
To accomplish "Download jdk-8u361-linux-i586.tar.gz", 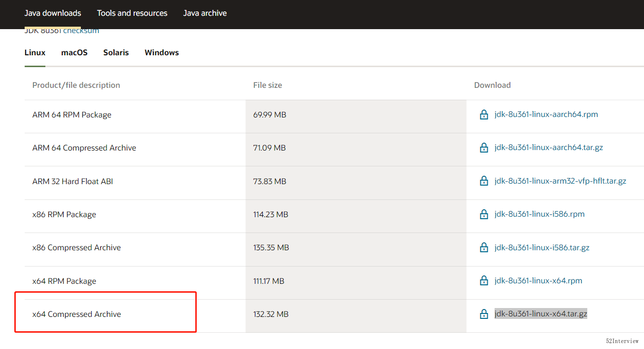I will 542,247.
